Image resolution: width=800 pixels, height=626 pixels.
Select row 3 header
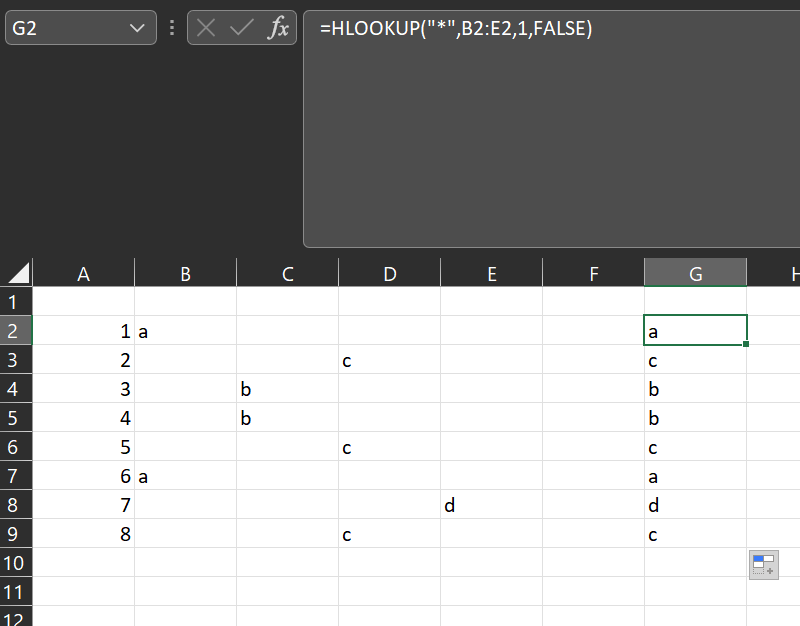coord(16,360)
